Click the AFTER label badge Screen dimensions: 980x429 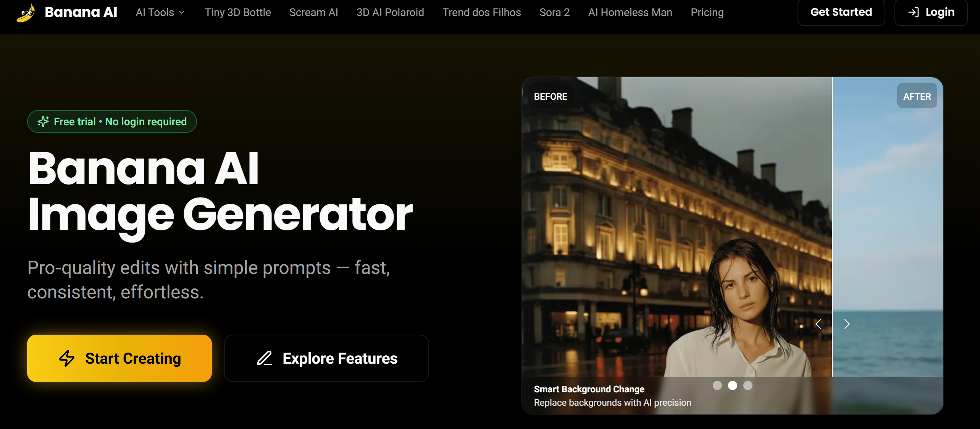pos(917,96)
